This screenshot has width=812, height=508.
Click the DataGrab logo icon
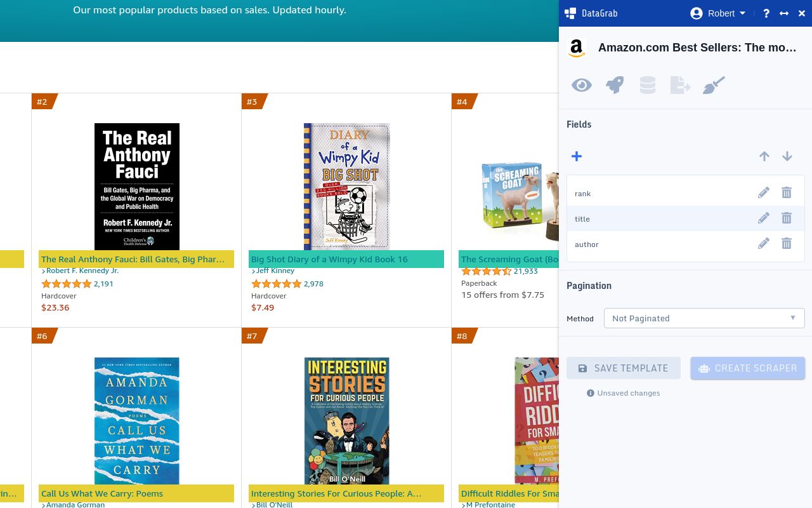point(570,13)
